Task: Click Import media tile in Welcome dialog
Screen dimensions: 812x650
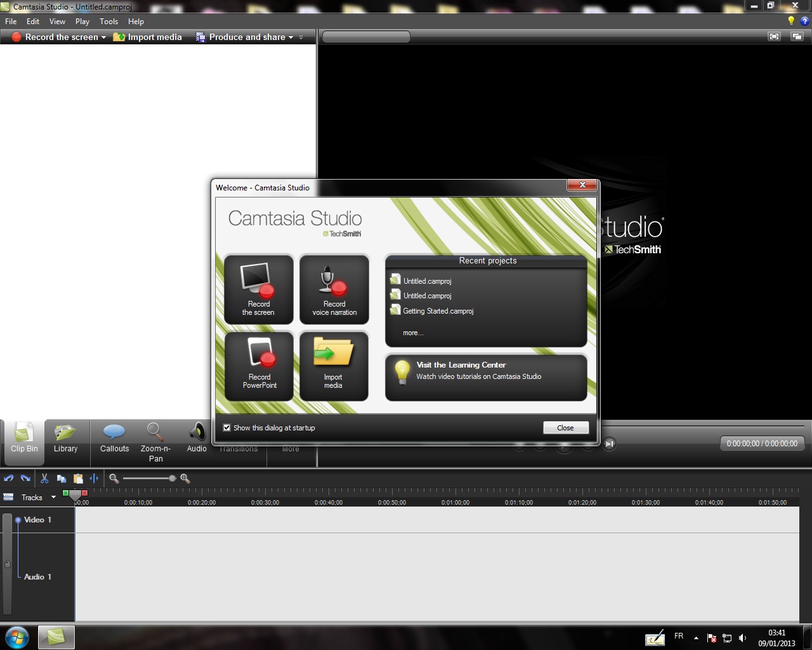Action: pos(334,366)
